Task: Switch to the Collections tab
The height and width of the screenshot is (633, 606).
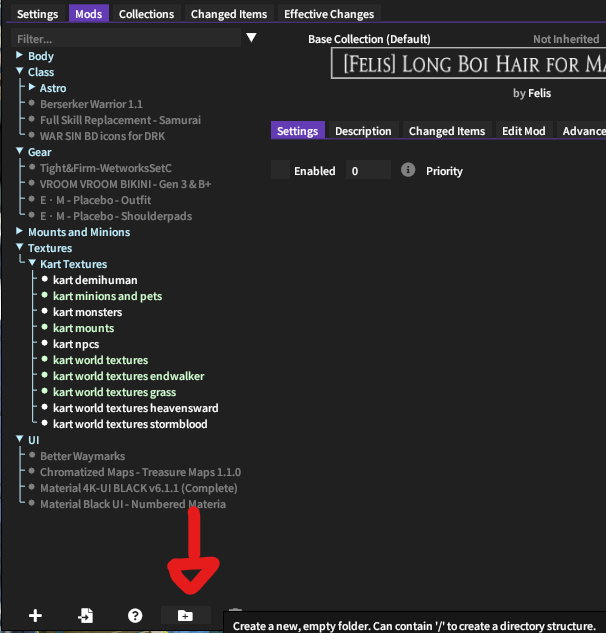Action: 146,14
